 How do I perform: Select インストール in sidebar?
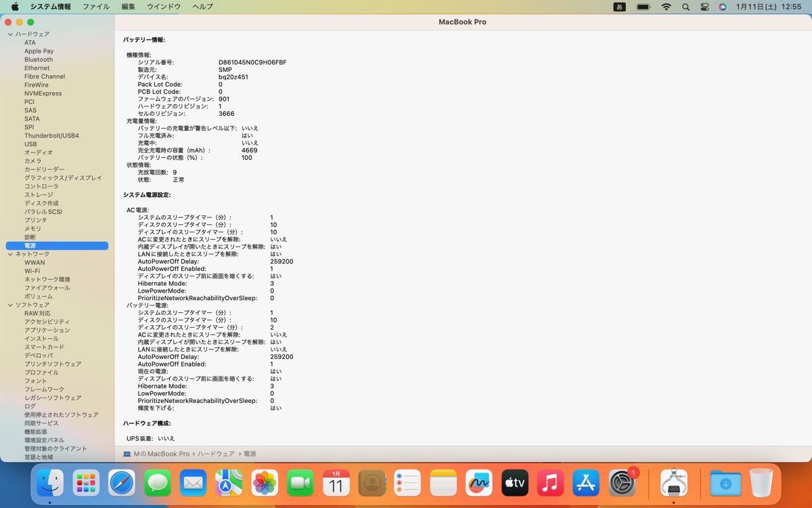point(41,339)
